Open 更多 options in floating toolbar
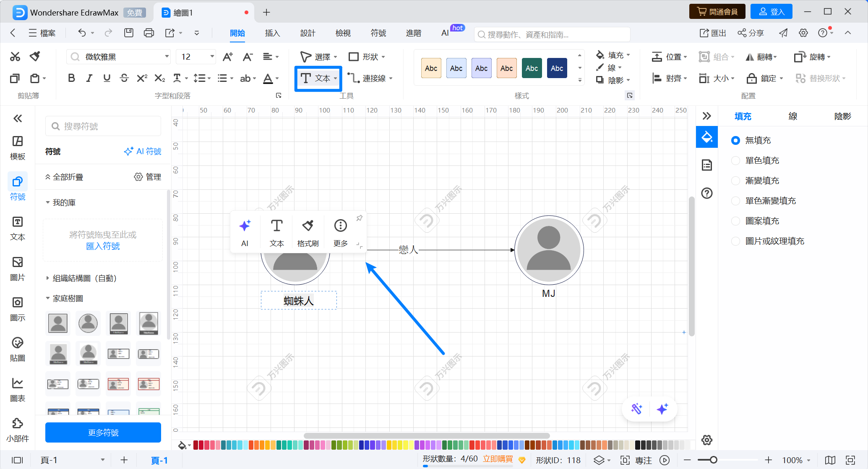This screenshot has height=469, width=868. point(341,233)
